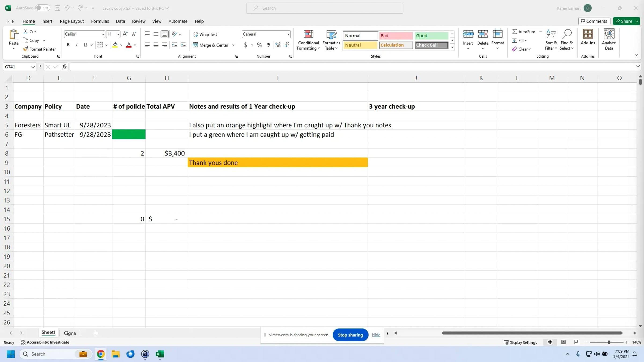Image resolution: width=644 pixels, height=362 pixels.
Task: Toggle Underline formatting
Action: tap(85, 45)
